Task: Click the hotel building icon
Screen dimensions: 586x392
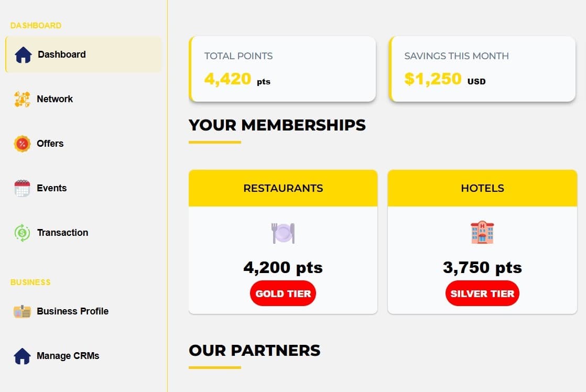Action: (482, 232)
